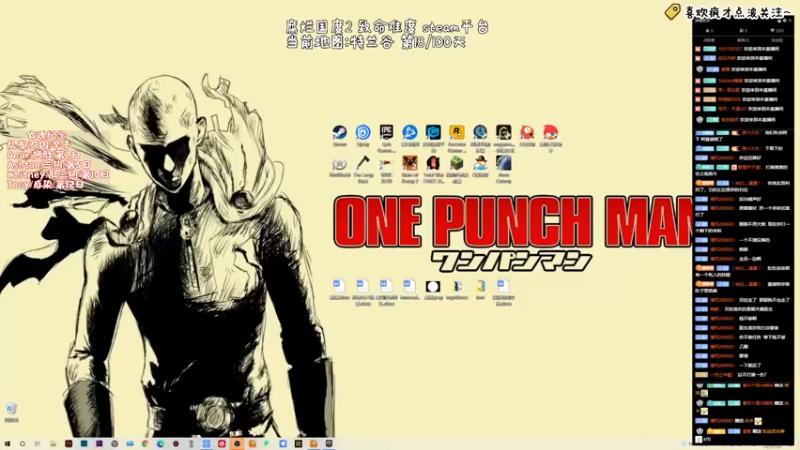
Task: Open the red flag game shortcut
Action: [x=386, y=169]
